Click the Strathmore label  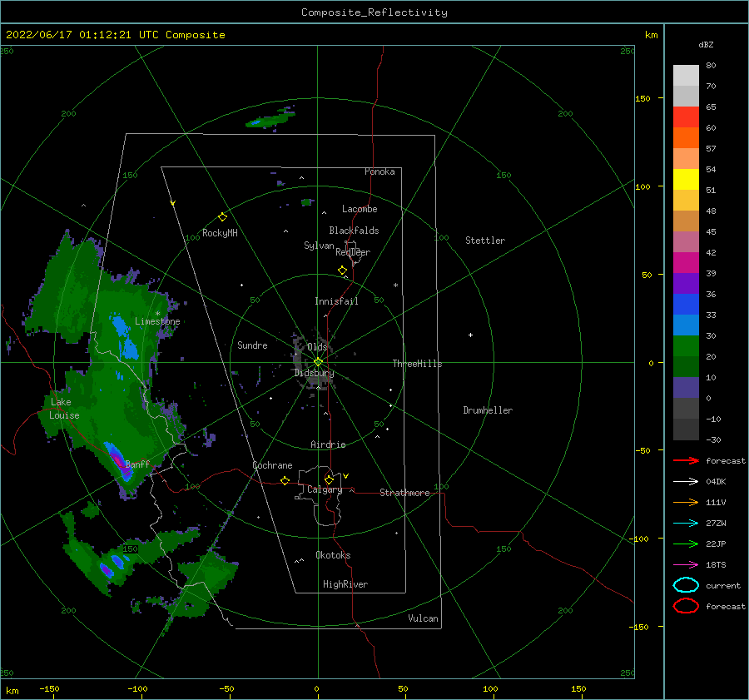tap(404, 493)
